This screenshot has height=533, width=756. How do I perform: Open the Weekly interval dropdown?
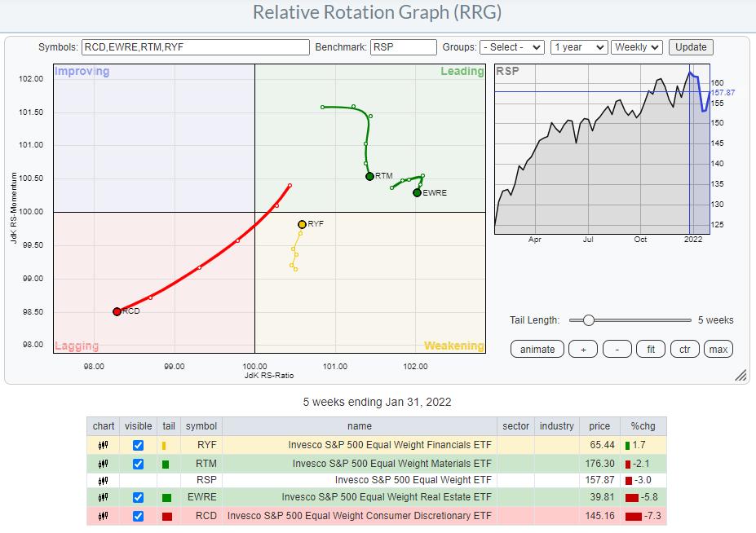click(638, 47)
